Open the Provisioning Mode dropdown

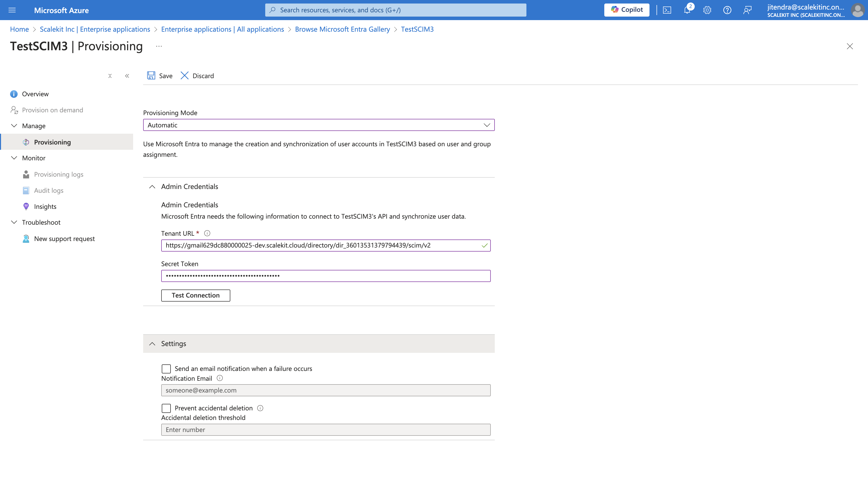(319, 125)
